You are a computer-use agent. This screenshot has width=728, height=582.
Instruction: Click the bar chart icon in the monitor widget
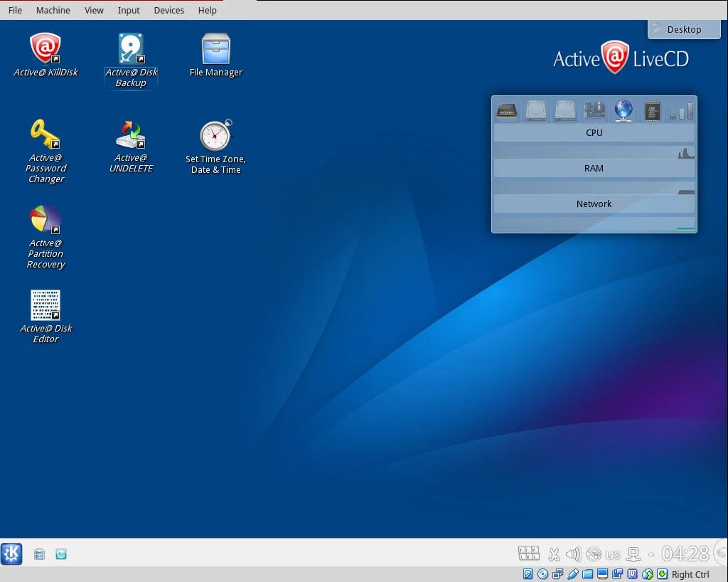coord(682,111)
